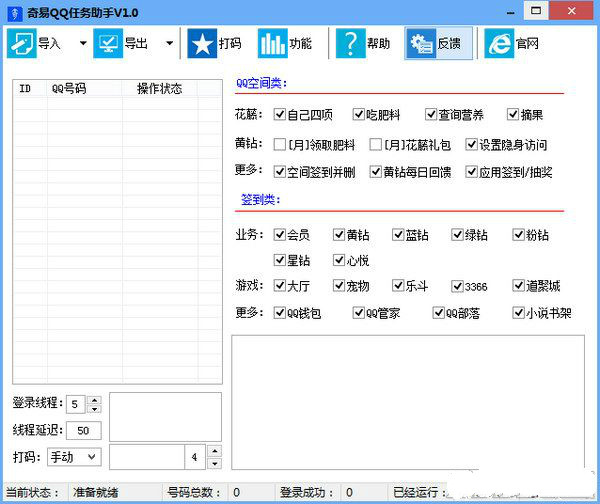Enable [月]领取肥料 checkbox
The width and height of the screenshot is (600, 504).
pos(280,144)
